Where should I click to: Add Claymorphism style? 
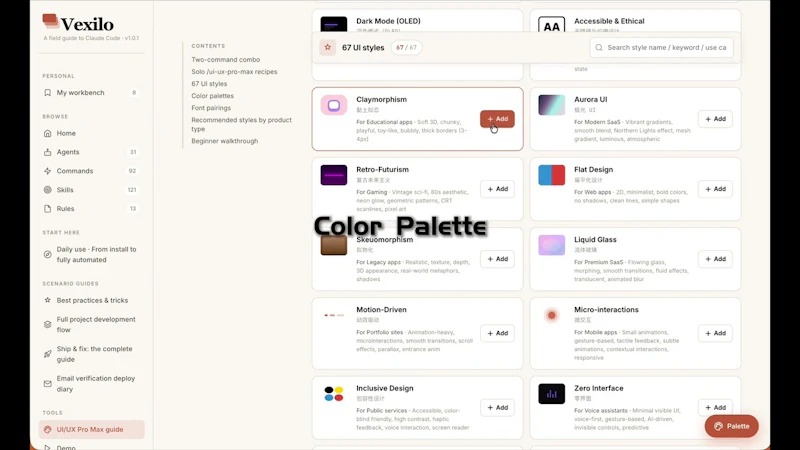497,119
